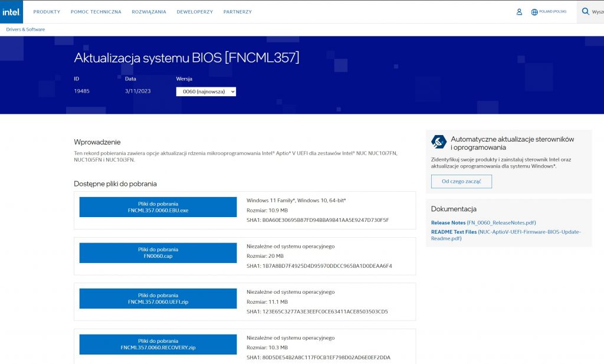This screenshot has height=364, width=604.
Task: Open the Rozwiązania menu
Action: [x=149, y=12]
